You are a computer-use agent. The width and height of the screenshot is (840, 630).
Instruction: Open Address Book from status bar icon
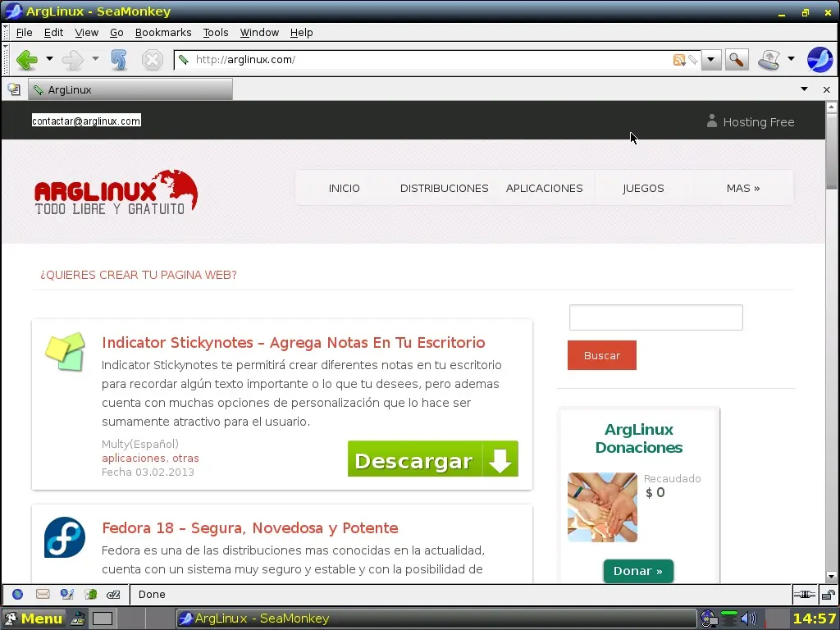(90, 594)
